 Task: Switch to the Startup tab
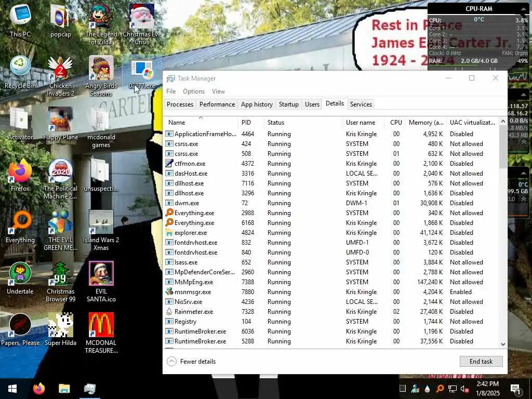289,104
